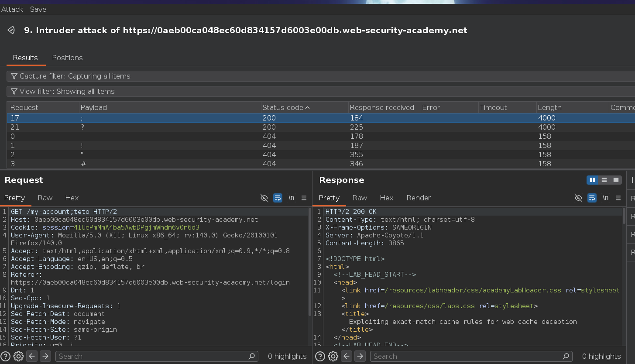Open Response panel Render tab
Screen dimensions: 635x364
pyautogui.click(x=419, y=198)
